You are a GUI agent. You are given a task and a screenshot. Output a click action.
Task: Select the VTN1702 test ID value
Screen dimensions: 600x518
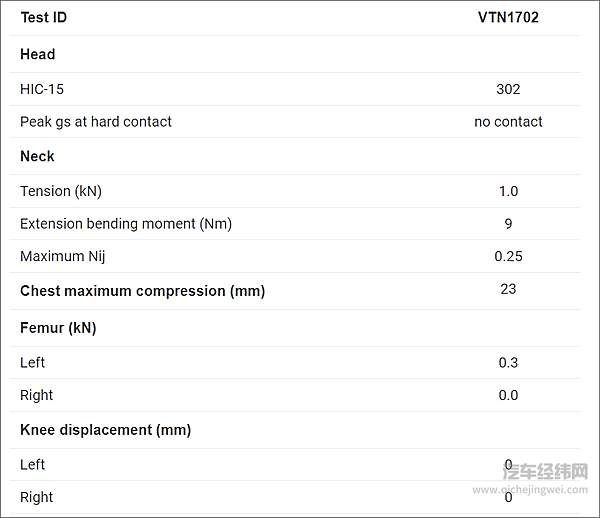pyautogui.click(x=508, y=18)
